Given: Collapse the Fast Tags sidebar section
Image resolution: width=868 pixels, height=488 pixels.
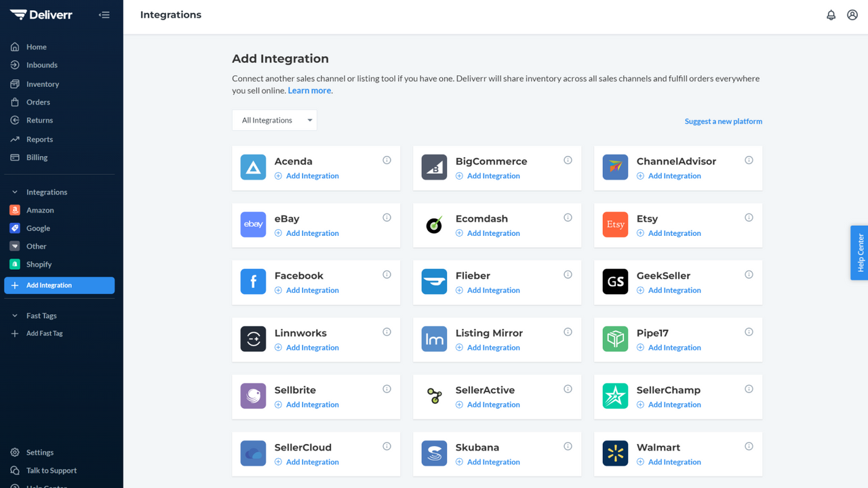Looking at the screenshot, I should pyautogui.click(x=14, y=316).
